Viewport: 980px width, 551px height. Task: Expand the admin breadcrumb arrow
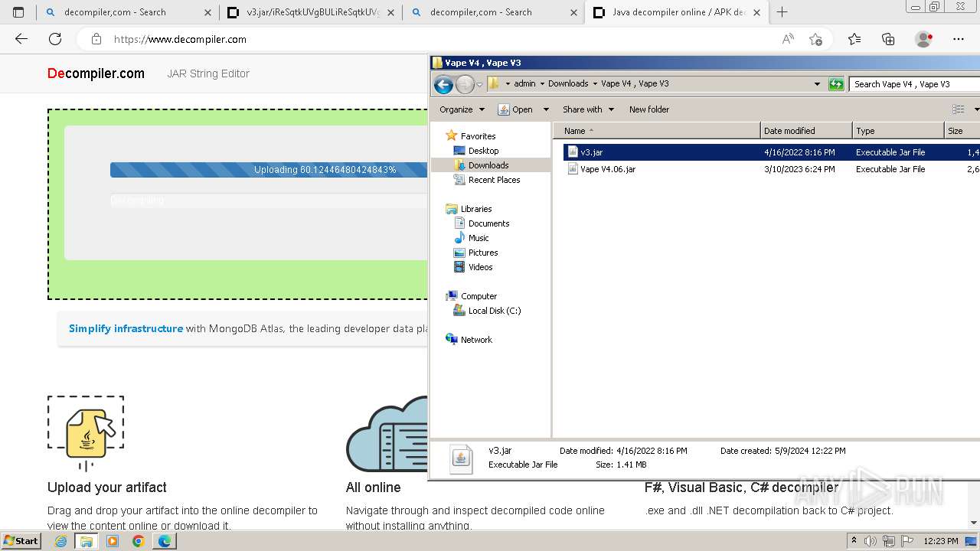coord(542,84)
